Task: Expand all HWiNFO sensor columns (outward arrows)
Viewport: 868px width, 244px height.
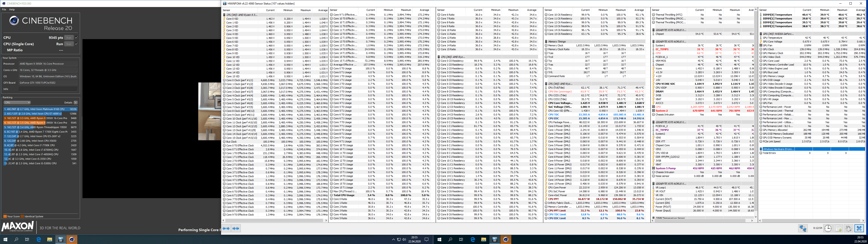Action: pos(226,228)
